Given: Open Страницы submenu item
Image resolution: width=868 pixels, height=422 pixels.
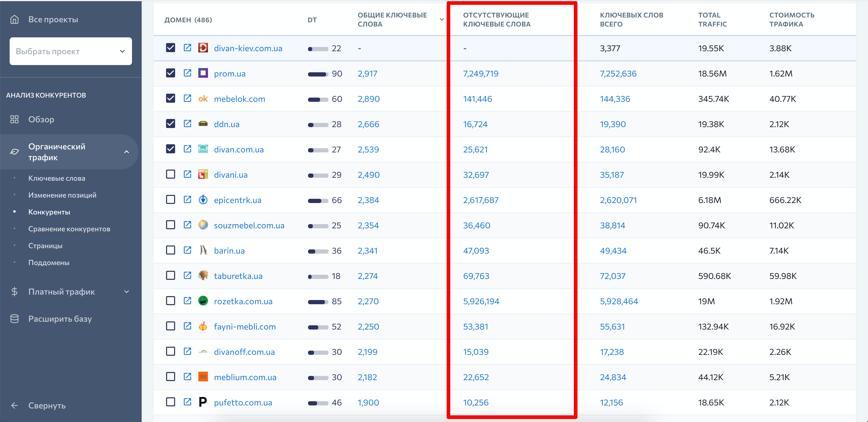Looking at the screenshot, I should [x=46, y=245].
